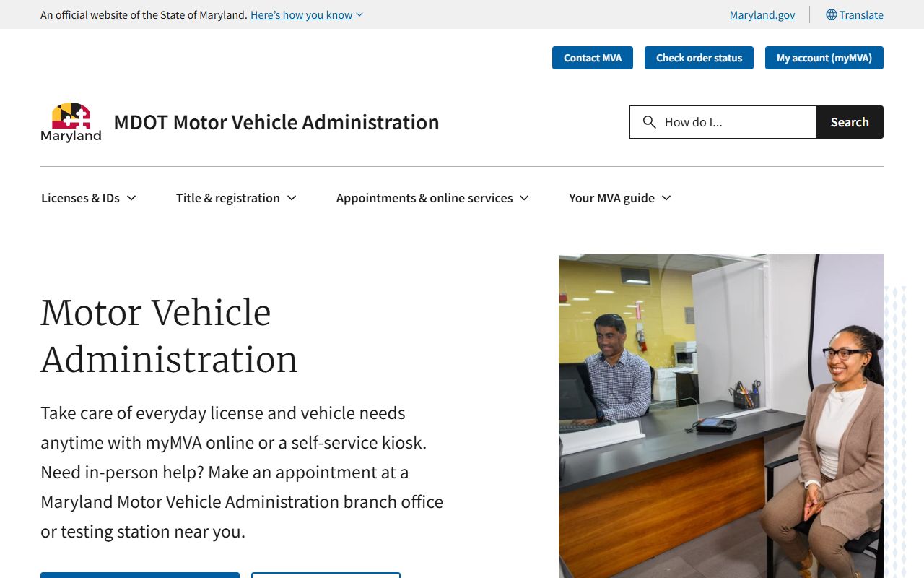The width and height of the screenshot is (924, 578).
Task: Open the "Here's how you know" link
Action: coord(302,14)
